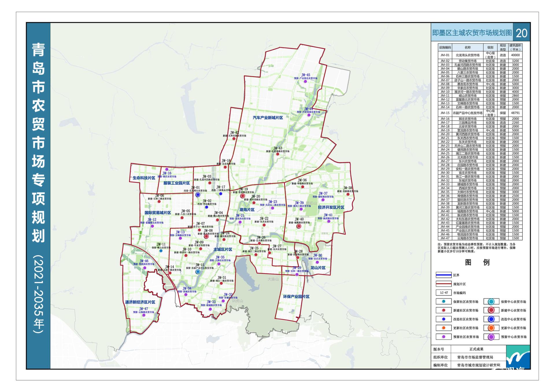
Task: Click the page number 20 box
Action: click(x=521, y=33)
